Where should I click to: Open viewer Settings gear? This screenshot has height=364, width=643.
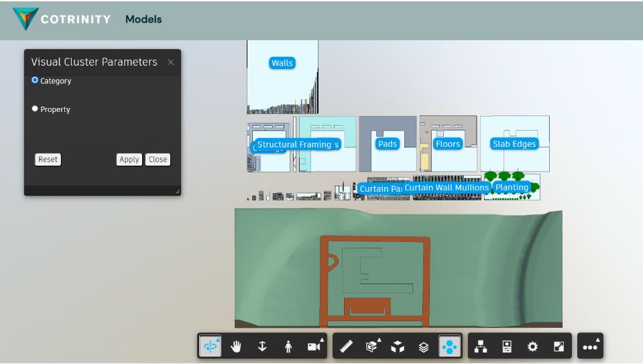533,347
